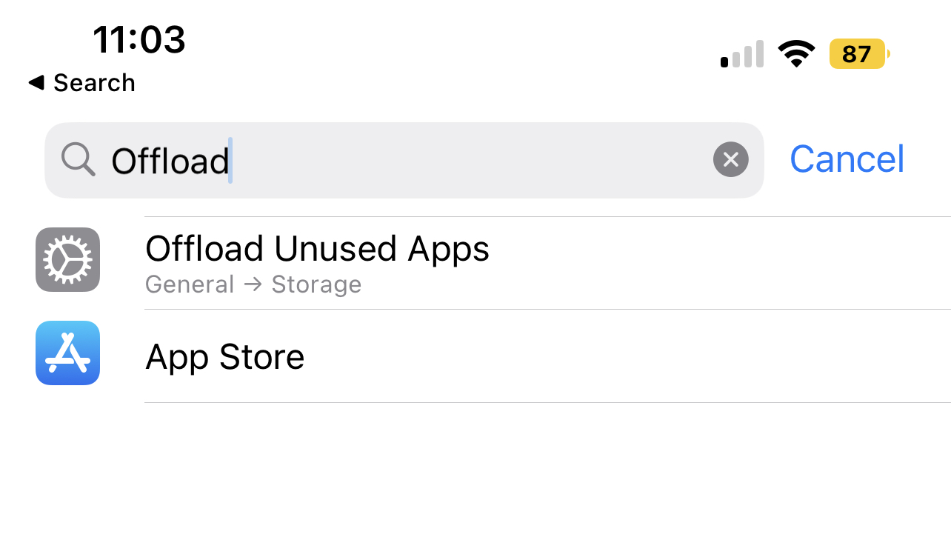Tap the yellow battery indicator showing 87
The height and width of the screenshot is (560, 951).
pyautogui.click(x=859, y=54)
